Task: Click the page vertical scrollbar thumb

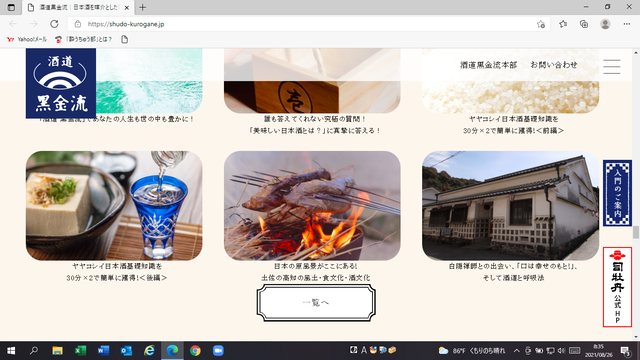Action: [636, 232]
